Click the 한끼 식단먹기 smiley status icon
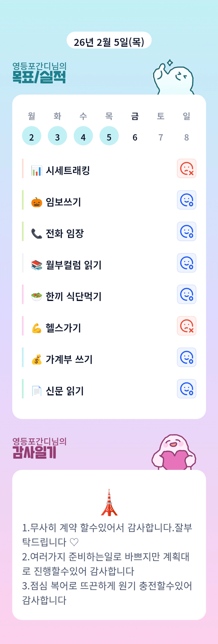The image size is (218, 644). 186,294
